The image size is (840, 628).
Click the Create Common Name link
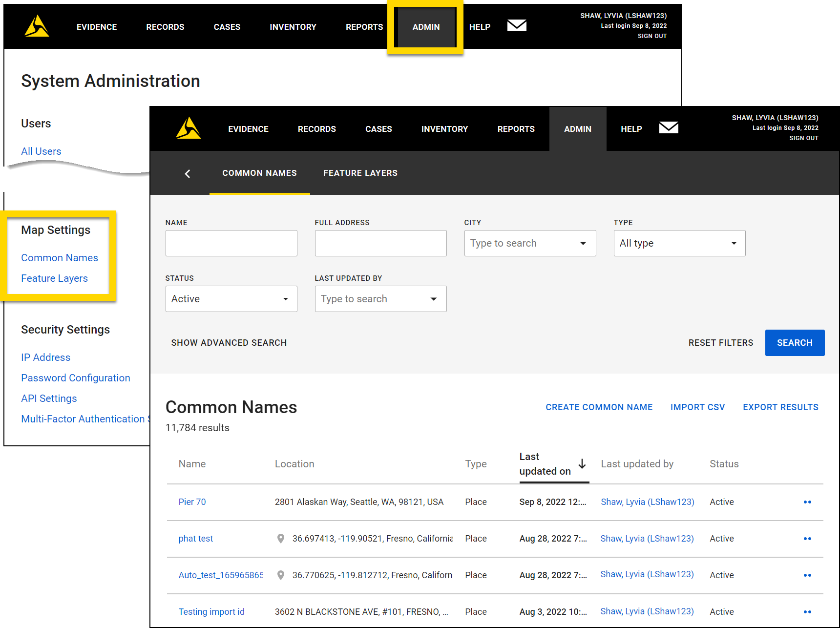(x=599, y=407)
